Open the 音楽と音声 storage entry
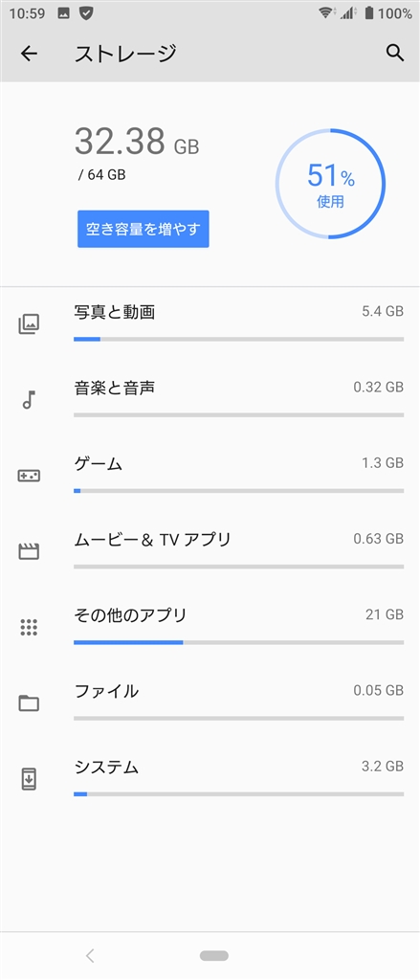420x980 pixels. point(210,399)
